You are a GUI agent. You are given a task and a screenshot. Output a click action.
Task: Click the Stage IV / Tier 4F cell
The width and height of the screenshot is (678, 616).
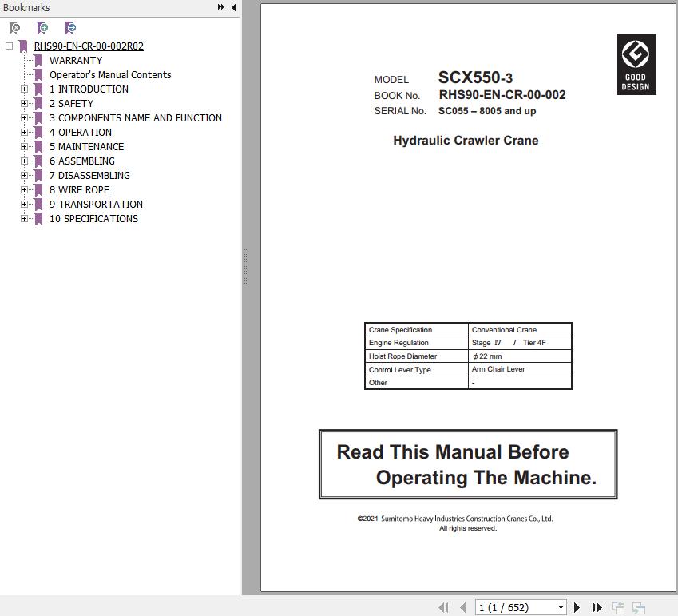(520, 343)
